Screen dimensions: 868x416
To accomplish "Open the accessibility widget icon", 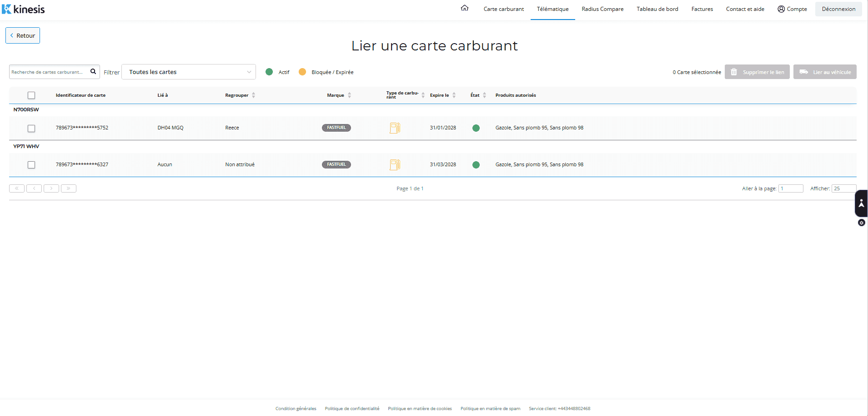I will 861,203.
